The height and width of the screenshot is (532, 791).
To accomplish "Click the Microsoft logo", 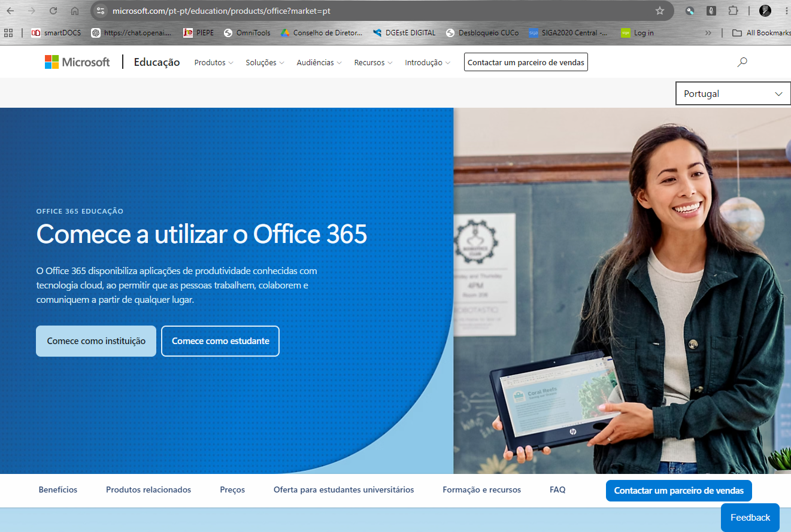I will pyautogui.click(x=77, y=62).
